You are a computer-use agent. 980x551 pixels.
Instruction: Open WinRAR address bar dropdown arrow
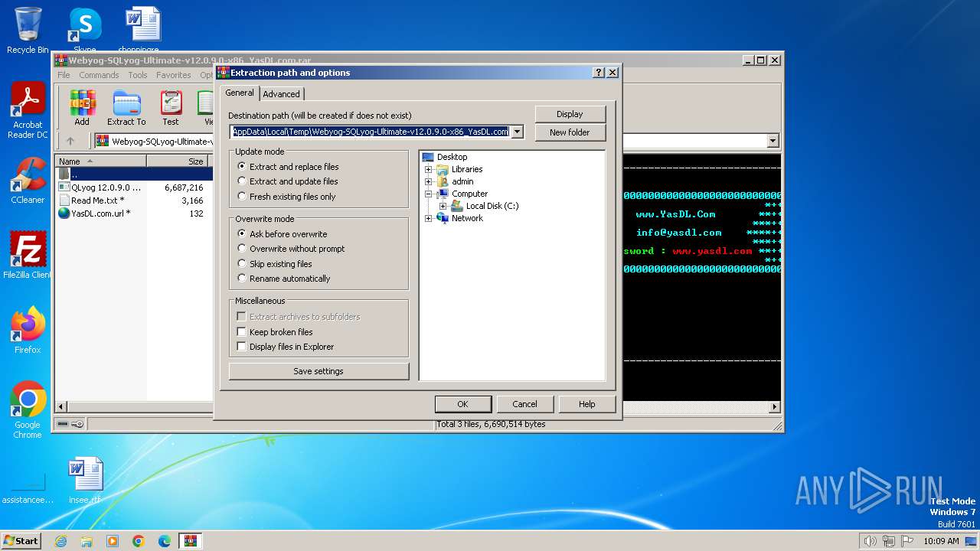coord(773,141)
